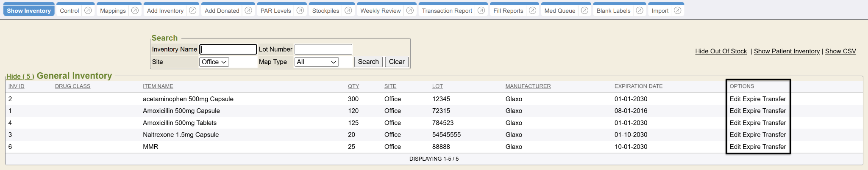Click the Clear button in search form
Image resolution: width=868 pixels, height=170 pixels.
[397, 62]
